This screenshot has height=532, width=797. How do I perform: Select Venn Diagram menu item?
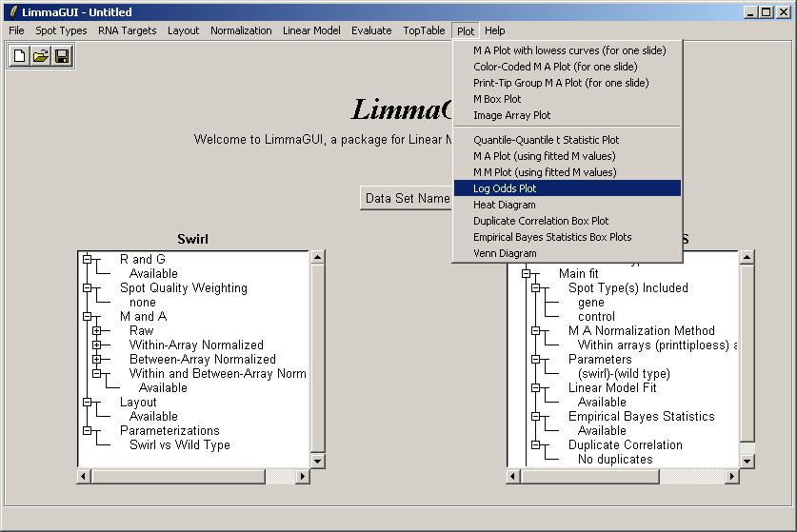pos(505,253)
